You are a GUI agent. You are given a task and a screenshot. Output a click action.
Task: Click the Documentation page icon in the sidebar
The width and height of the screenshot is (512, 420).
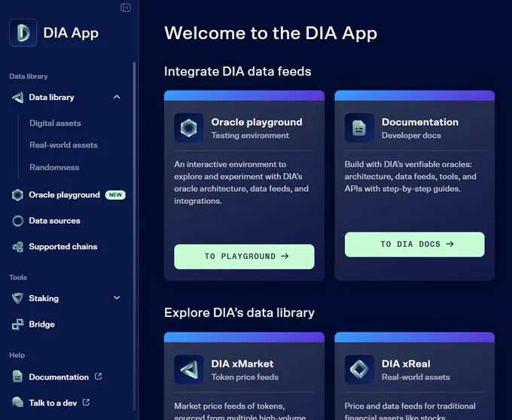17,376
